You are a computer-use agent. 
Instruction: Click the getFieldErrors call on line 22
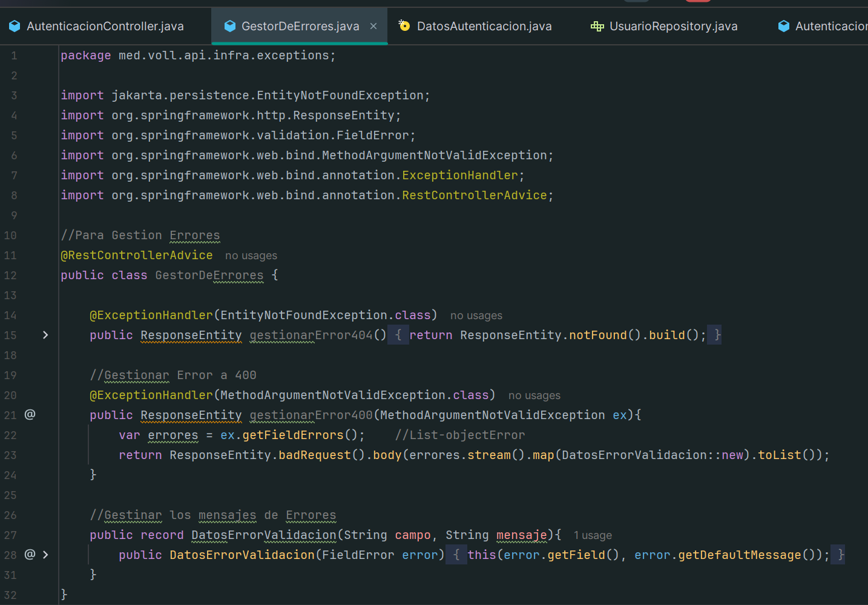(x=293, y=435)
